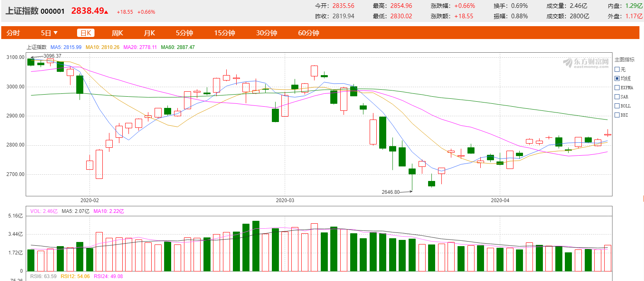Switch to the 周K chart
This screenshot has width=644, height=281.
[x=117, y=33]
